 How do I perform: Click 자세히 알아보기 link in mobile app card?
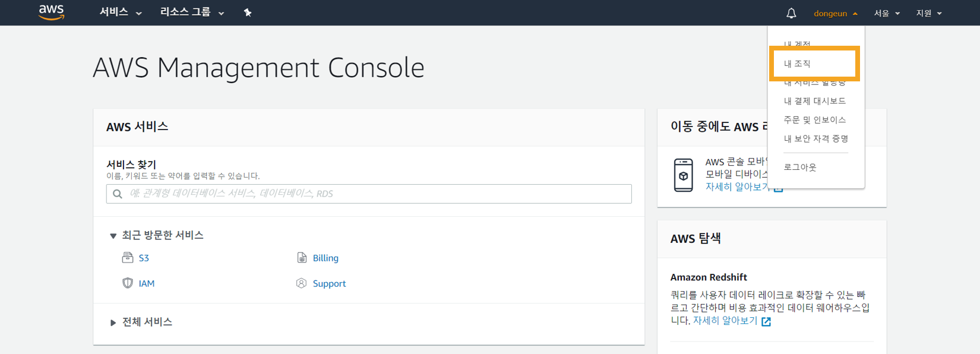tap(738, 187)
